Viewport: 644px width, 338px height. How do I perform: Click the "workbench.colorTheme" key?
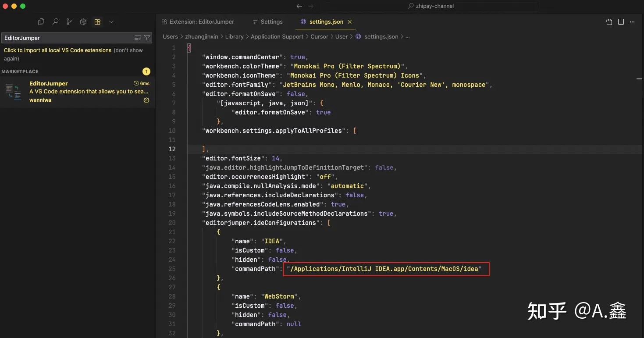pyautogui.click(x=242, y=66)
